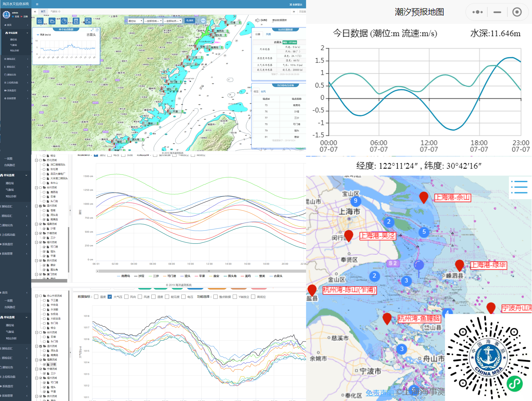
Task: Open the device meter tool on the map toolbar
Action: tap(76, 21)
